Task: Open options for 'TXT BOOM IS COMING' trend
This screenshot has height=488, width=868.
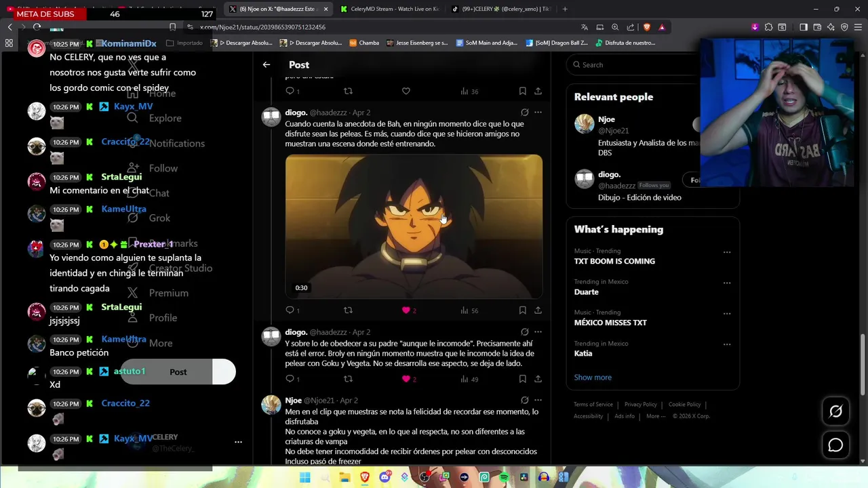Action: pyautogui.click(x=727, y=252)
